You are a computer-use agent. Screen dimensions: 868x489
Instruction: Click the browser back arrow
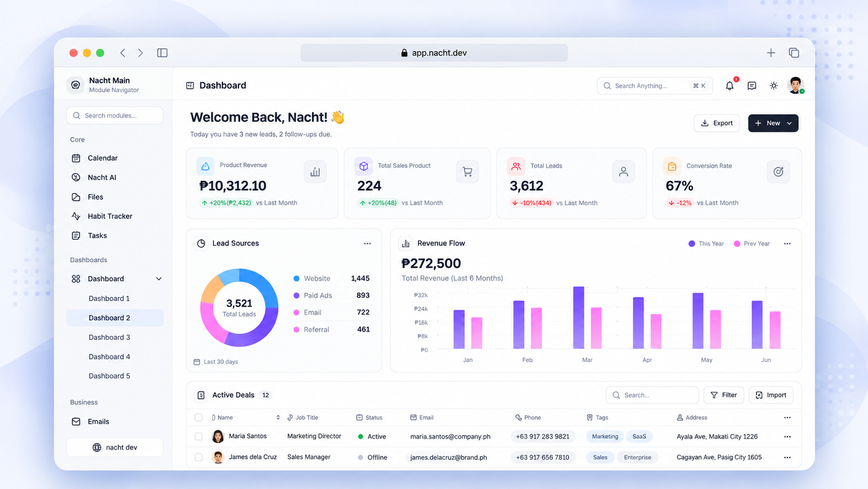point(123,52)
